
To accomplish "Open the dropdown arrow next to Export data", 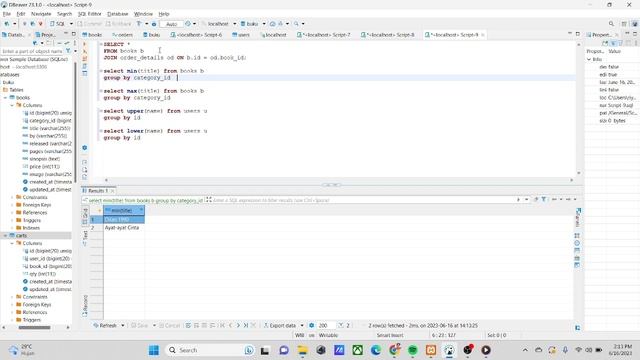I will (302, 325).
